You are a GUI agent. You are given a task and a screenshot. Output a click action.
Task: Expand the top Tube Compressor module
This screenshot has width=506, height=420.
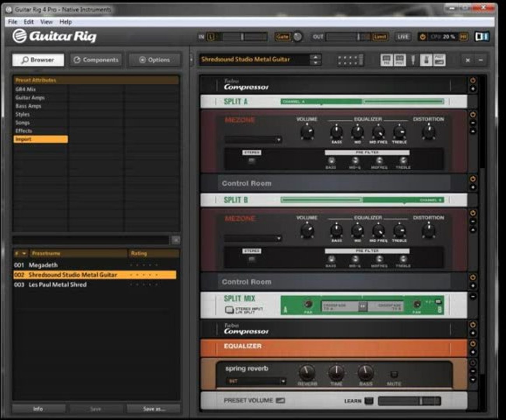(473, 89)
